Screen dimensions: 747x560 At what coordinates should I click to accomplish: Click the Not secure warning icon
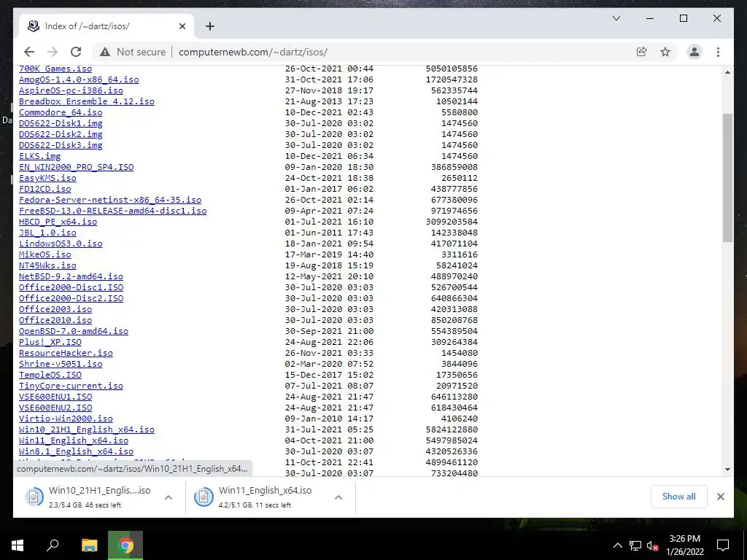coord(105,52)
